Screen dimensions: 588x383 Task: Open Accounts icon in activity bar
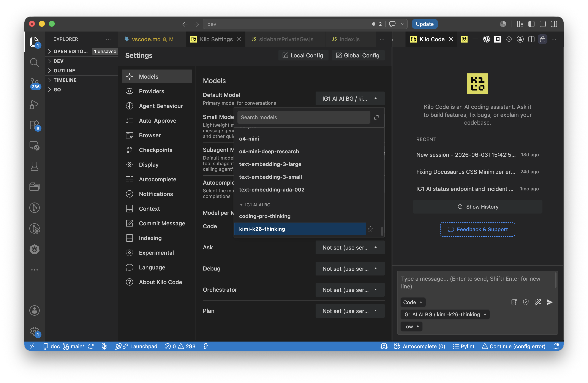tap(34, 310)
